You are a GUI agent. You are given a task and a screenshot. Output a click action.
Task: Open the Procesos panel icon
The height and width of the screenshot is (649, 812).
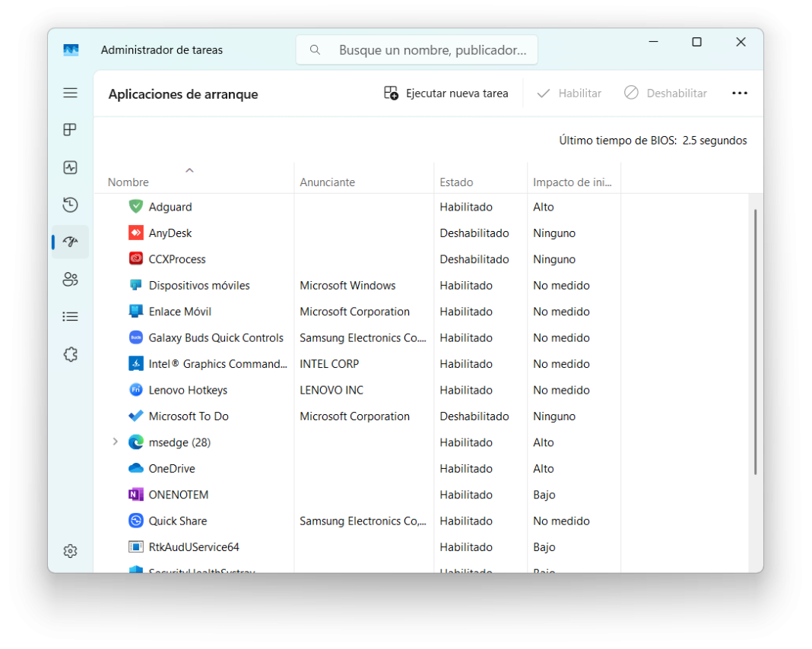coord(70,129)
